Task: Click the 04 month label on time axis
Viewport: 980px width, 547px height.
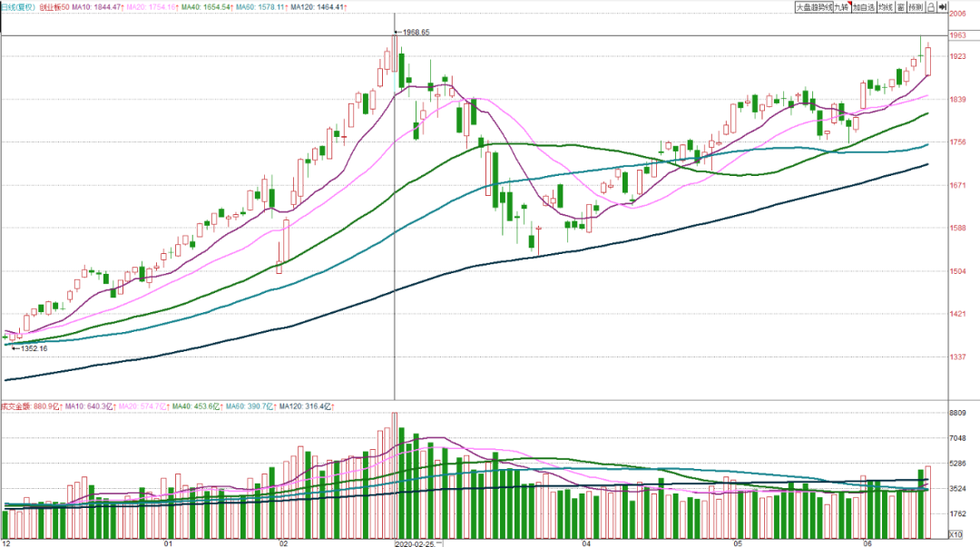Action: point(586,543)
